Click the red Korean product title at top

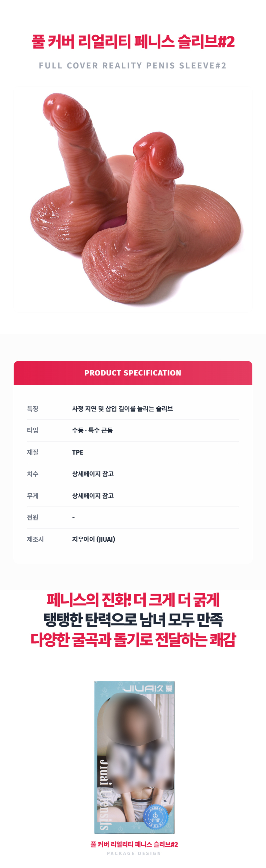tap(133, 42)
